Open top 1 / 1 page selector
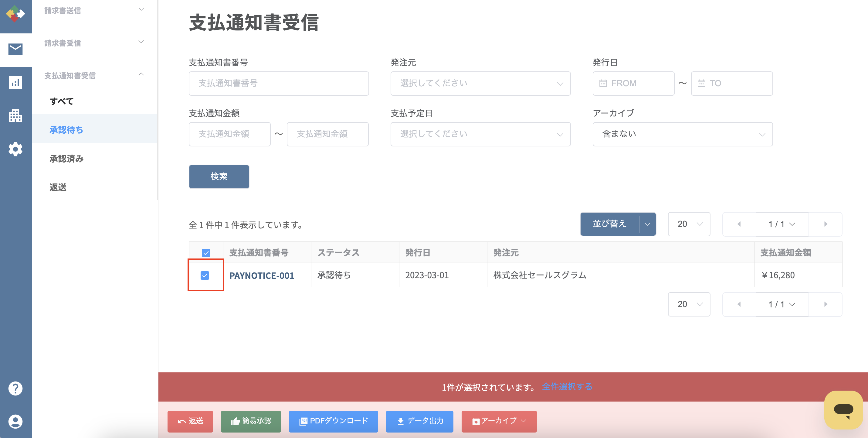The width and height of the screenshot is (868, 438). (782, 224)
